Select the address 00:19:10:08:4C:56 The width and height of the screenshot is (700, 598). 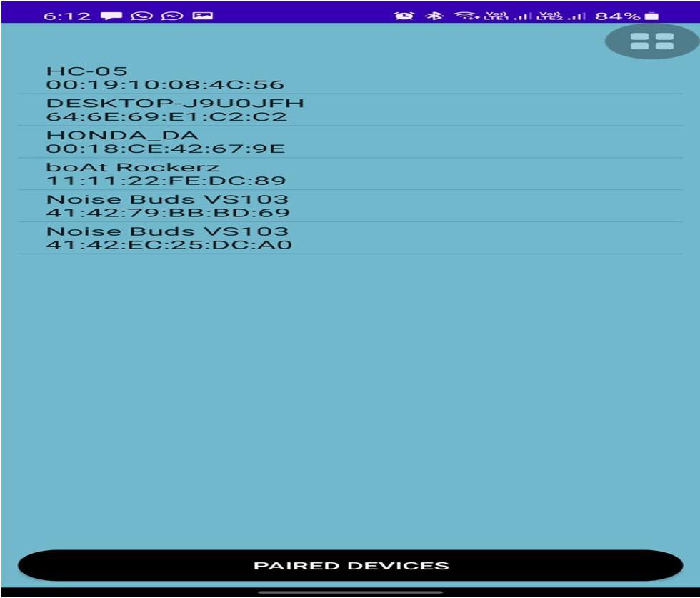[x=165, y=84]
